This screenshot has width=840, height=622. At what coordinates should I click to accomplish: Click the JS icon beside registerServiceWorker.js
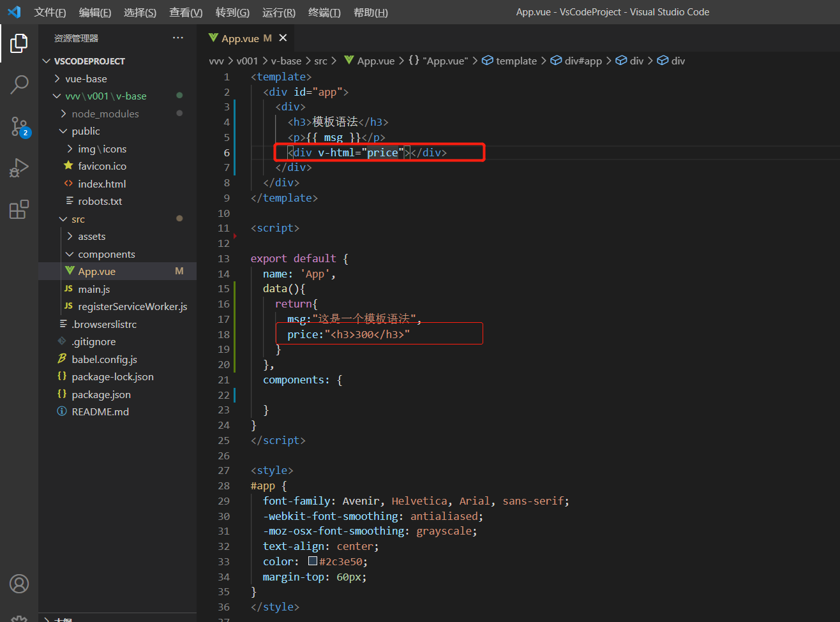coord(68,306)
